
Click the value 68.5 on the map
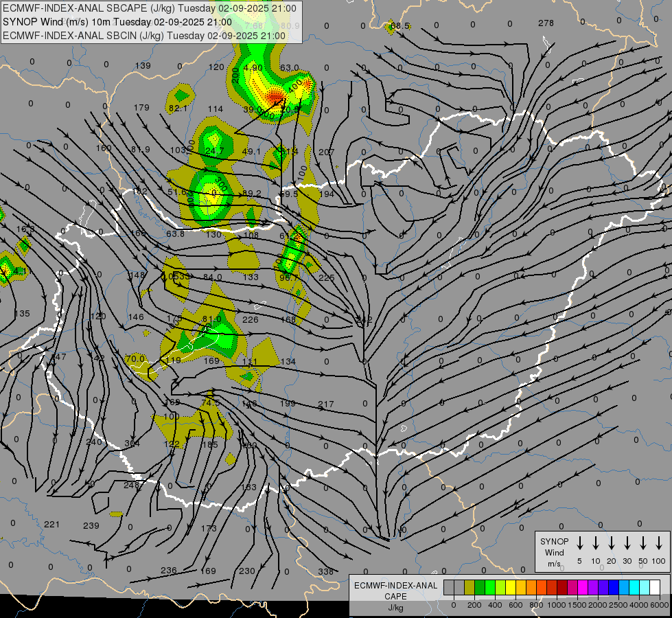click(x=400, y=26)
